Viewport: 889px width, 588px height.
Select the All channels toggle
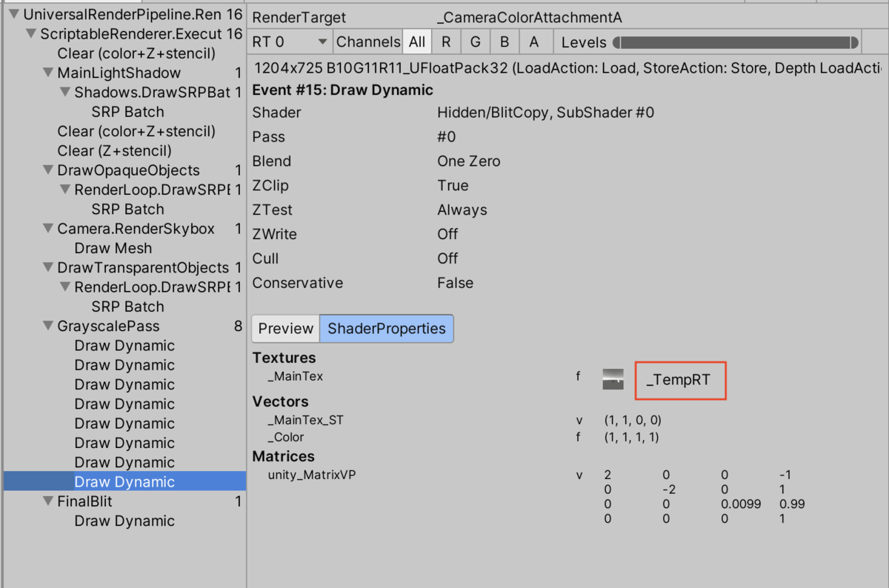coord(417,42)
